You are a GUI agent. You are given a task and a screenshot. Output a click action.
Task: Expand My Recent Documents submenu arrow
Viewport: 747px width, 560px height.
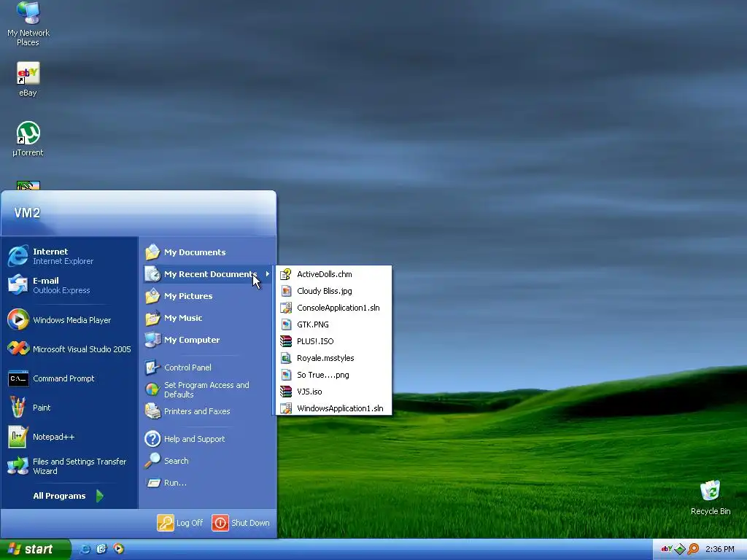click(268, 274)
